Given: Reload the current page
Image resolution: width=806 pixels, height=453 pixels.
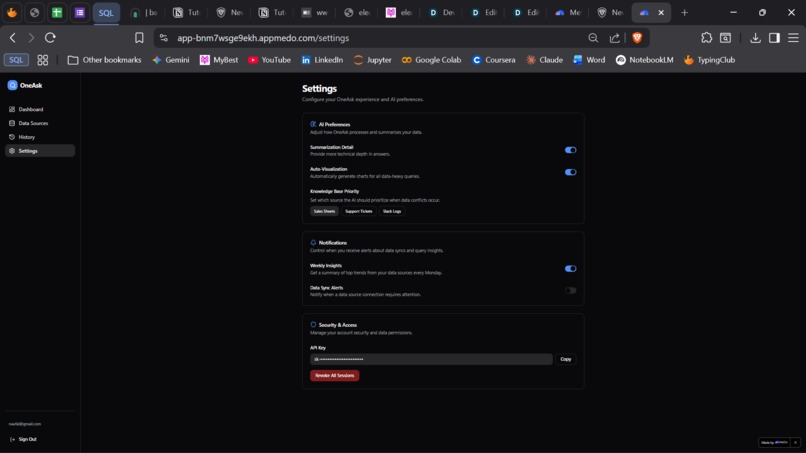Looking at the screenshot, I should point(50,38).
